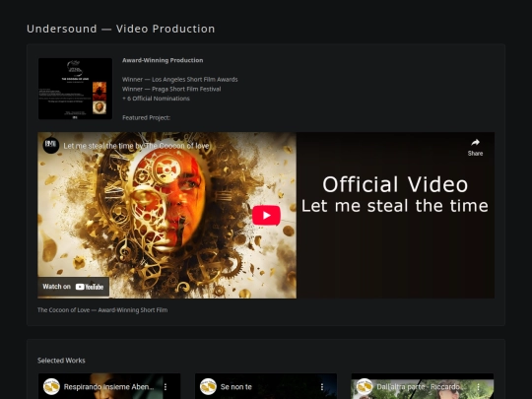Select Winner — Praga Short Film Festival text
Screen dimensions: 532x399
tap(171, 89)
